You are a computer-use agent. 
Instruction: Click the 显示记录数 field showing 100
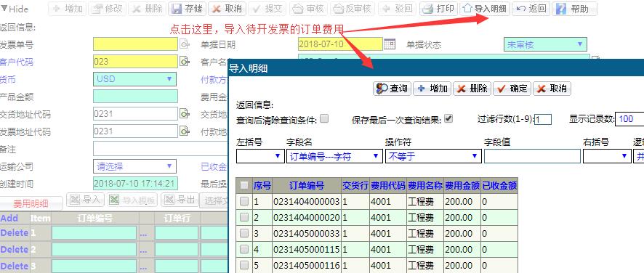pos(629,119)
